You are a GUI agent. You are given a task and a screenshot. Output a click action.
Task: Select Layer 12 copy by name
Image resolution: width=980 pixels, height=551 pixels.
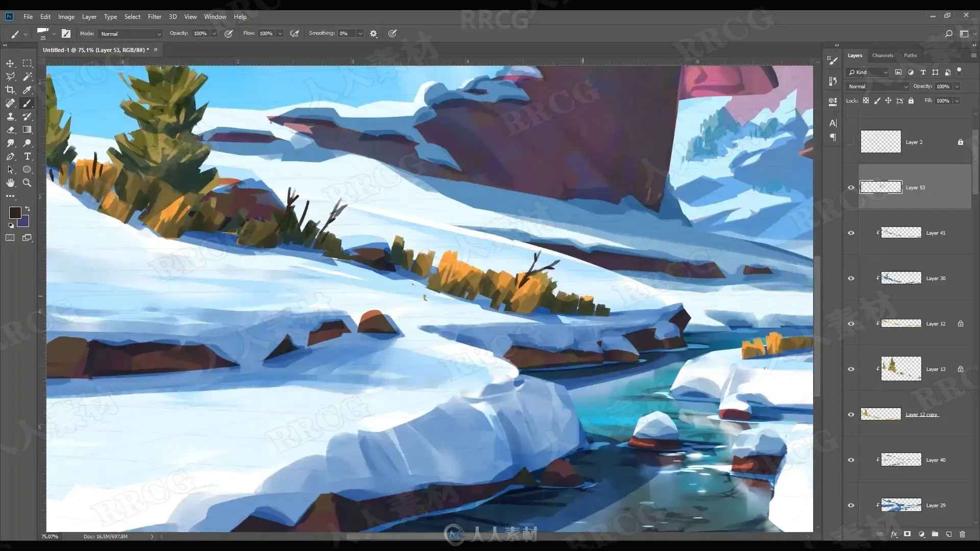[x=922, y=414]
